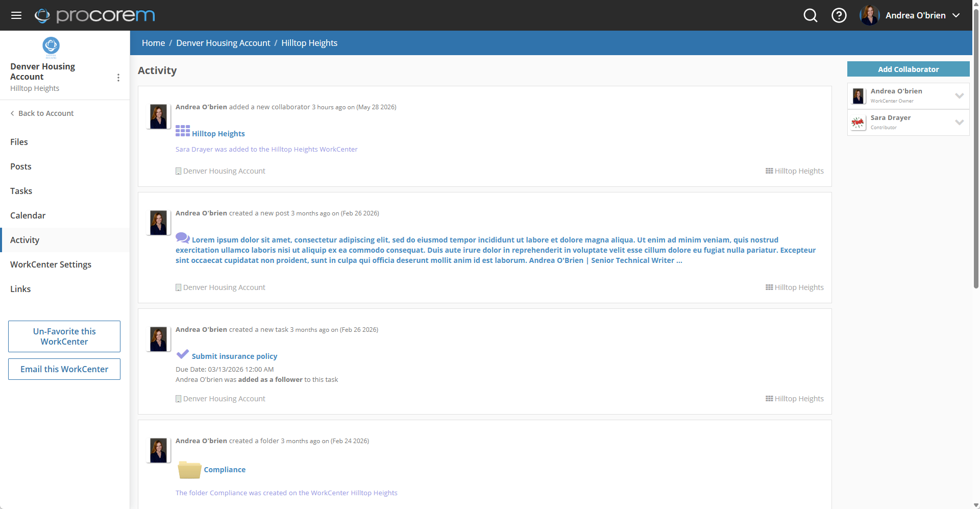This screenshot has width=980, height=509.
Task: Expand Andrea O'brien collaborator chevron
Action: point(960,95)
